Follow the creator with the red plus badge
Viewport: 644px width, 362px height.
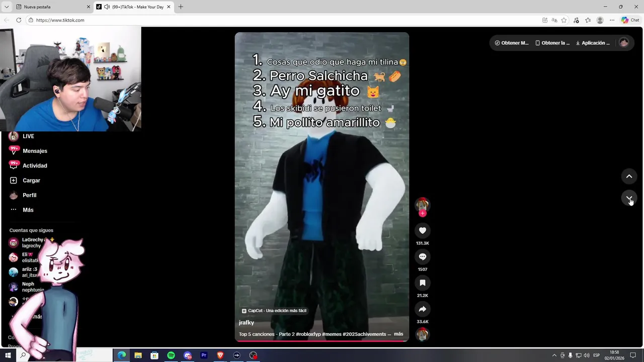(x=423, y=214)
